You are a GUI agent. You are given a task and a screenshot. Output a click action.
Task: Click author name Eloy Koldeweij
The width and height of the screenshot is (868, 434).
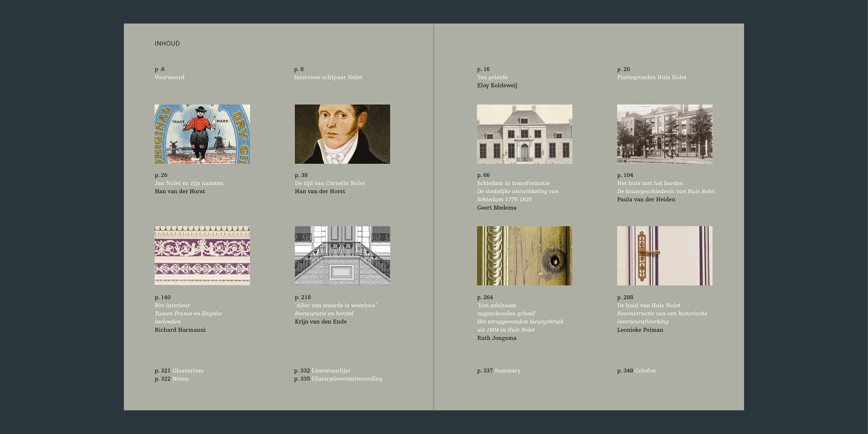pyautogui.click(x=497, y=85)
